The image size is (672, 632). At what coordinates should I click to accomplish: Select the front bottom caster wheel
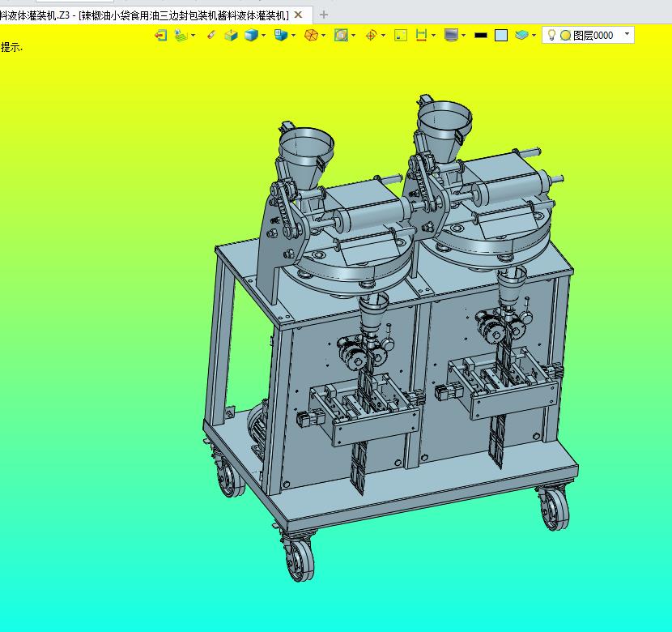(300, 559)
